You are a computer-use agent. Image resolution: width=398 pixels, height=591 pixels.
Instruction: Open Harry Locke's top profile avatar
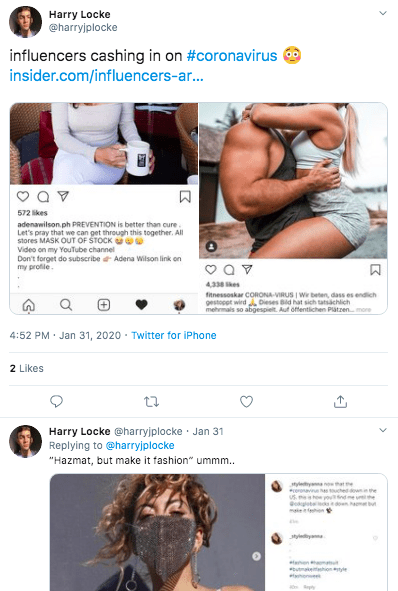click(x=26, y=22)
